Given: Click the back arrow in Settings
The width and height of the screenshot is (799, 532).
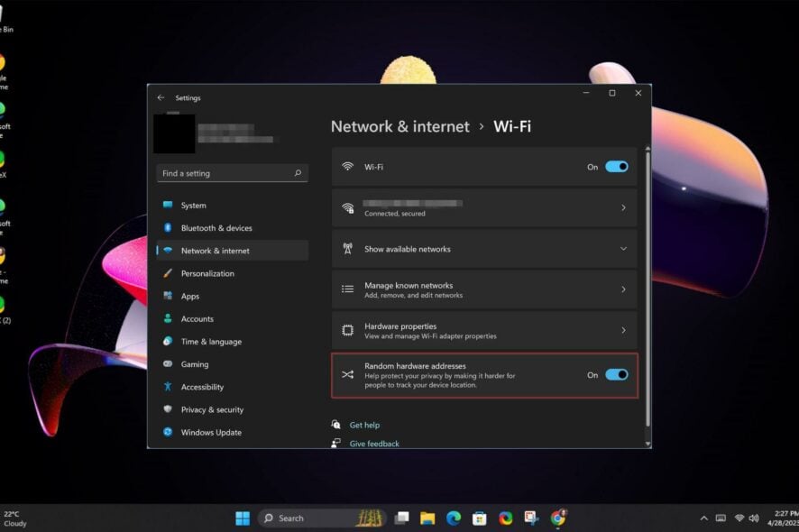Looking at the screenshot, I should coord(161,97).
